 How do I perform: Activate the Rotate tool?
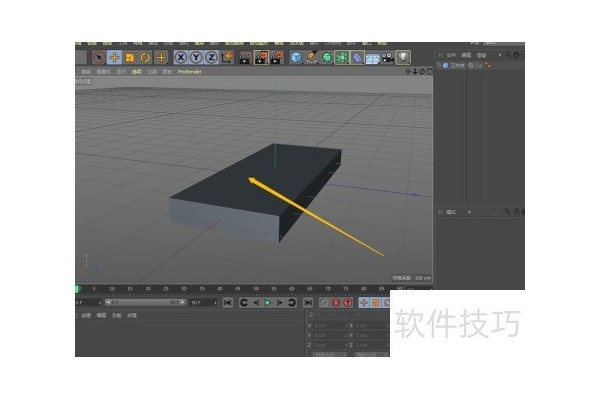click(145, 58)
